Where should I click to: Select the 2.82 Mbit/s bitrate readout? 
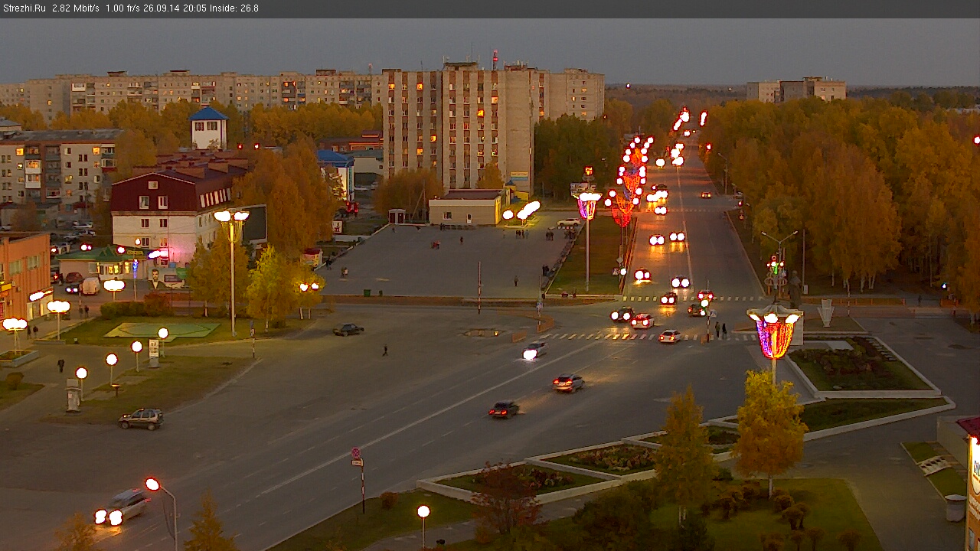click(76, 8)
